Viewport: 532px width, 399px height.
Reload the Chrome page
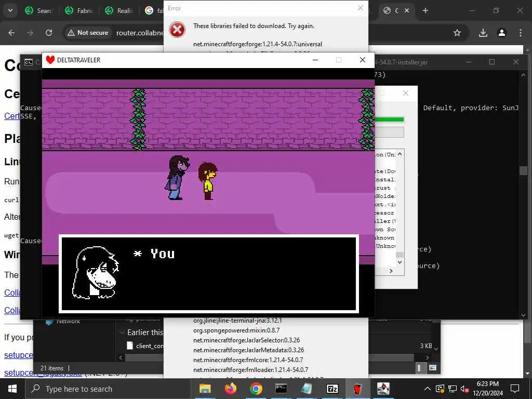coord(49,33)
